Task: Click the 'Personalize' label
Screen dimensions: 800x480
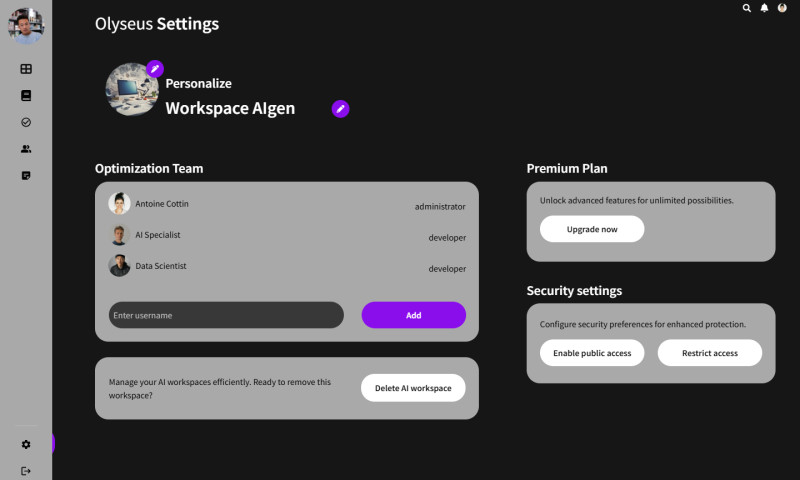Action: (198, 83)
